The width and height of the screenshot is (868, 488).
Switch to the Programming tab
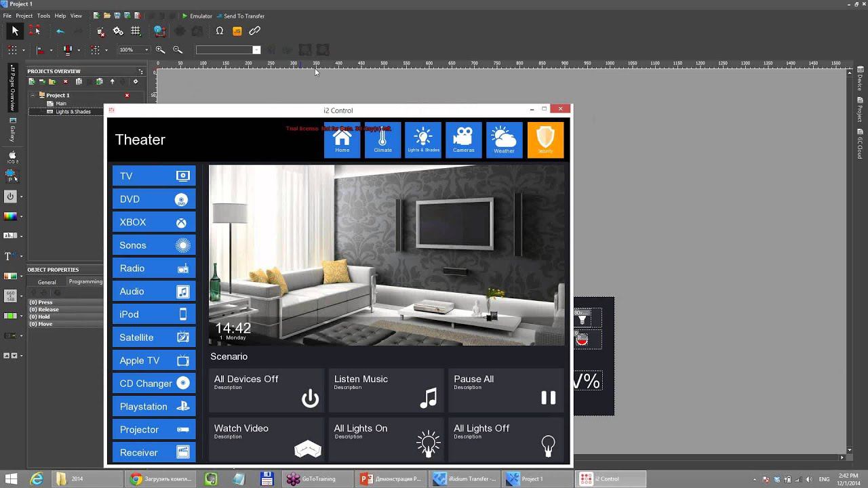point(85,282)
